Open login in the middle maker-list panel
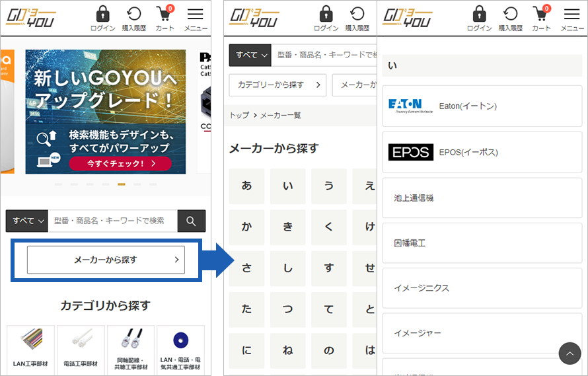The image size is (588, 376). click(326, 18)
